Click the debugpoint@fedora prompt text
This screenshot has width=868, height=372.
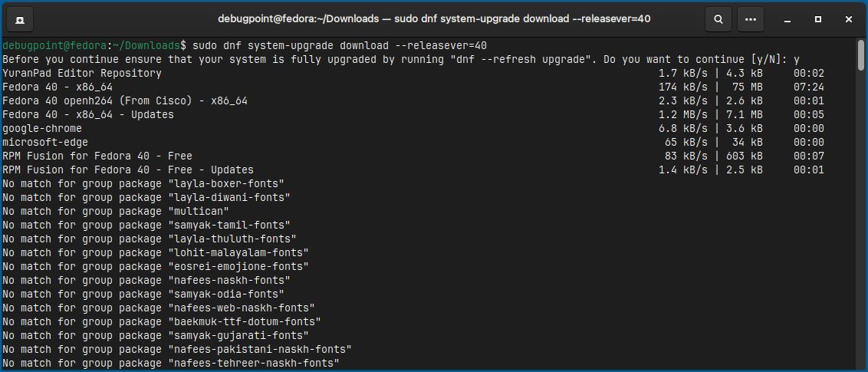tap(54, 45)
